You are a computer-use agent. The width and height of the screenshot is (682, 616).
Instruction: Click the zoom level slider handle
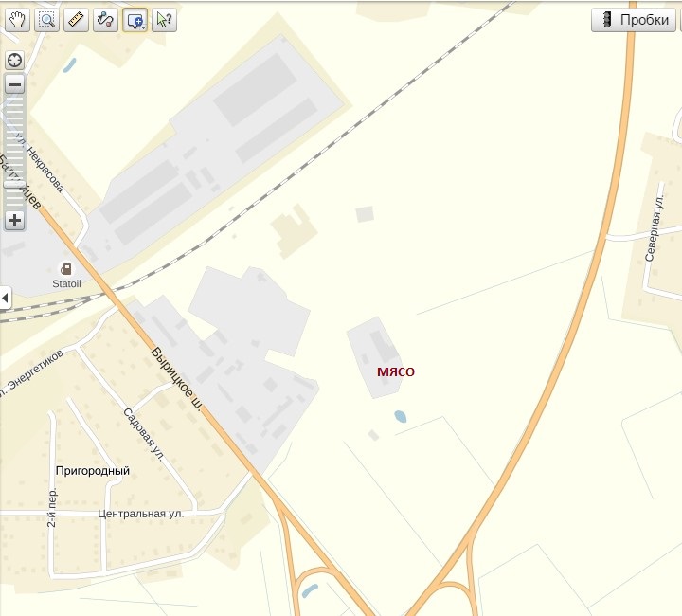15,185
